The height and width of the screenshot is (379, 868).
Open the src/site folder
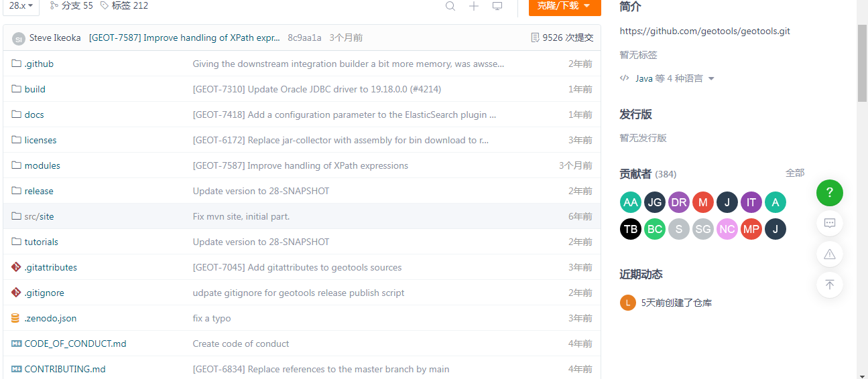tap(39, 216)
